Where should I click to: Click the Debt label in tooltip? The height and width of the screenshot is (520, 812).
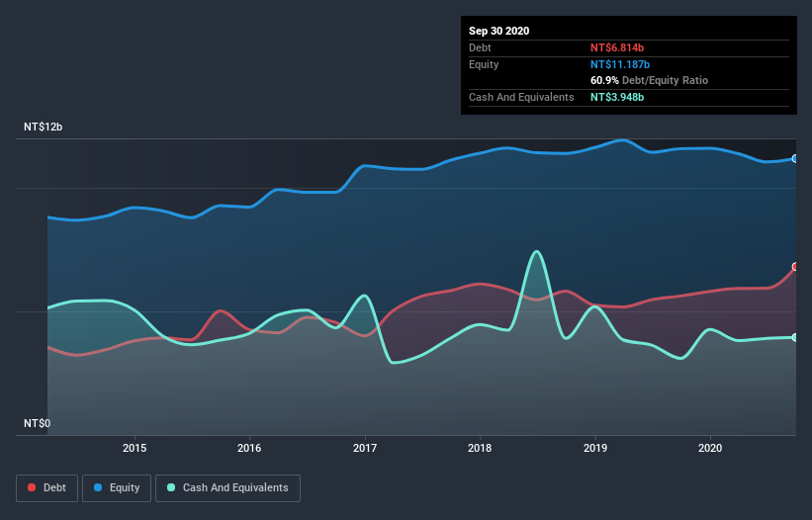(480, 47)
